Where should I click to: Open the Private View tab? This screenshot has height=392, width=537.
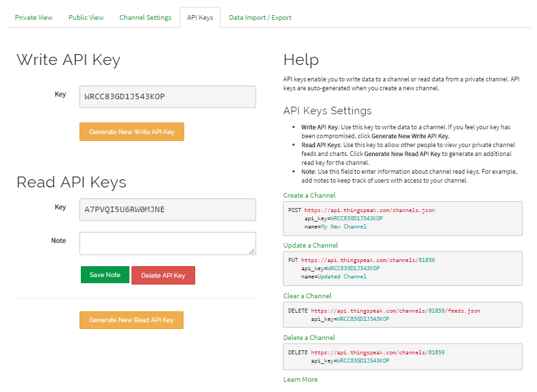(34, 18)
